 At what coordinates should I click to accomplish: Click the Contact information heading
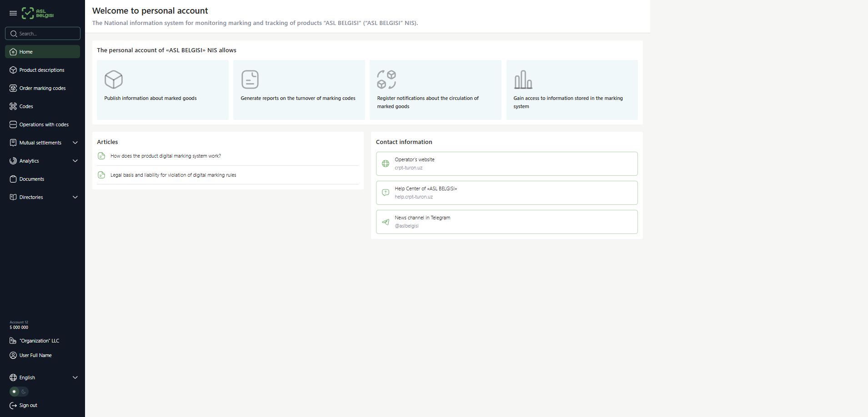coord(404,142)
